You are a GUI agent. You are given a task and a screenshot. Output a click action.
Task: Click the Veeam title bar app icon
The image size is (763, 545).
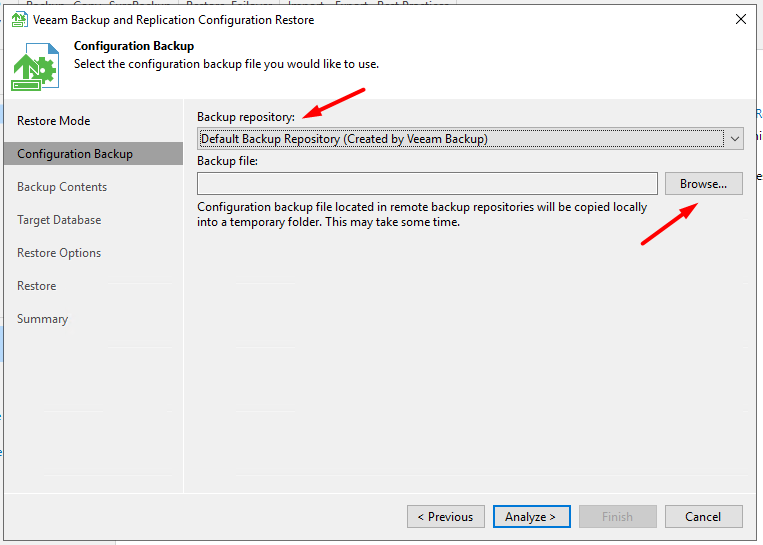click(x=19, y=20)
